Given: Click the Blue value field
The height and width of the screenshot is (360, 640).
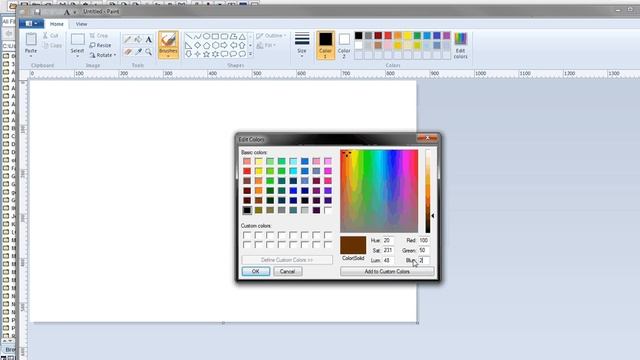Looking at the screenshot, I should coord(424,260).
